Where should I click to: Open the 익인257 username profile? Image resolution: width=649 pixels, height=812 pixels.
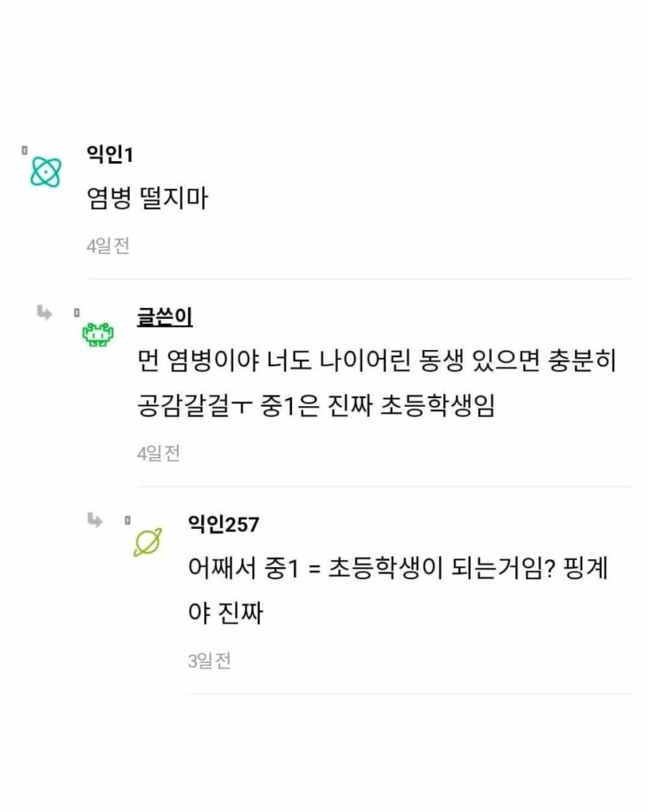tap(223, 525)
